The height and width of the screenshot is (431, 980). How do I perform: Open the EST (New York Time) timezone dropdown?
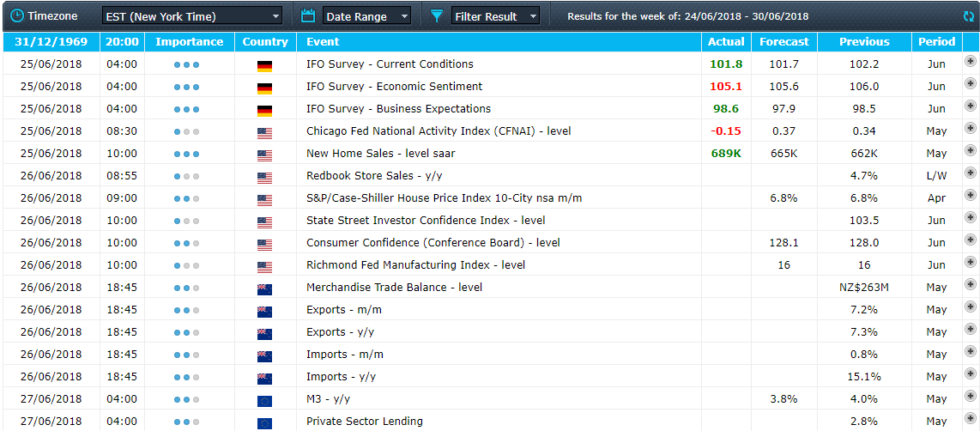tap(192, 16)
